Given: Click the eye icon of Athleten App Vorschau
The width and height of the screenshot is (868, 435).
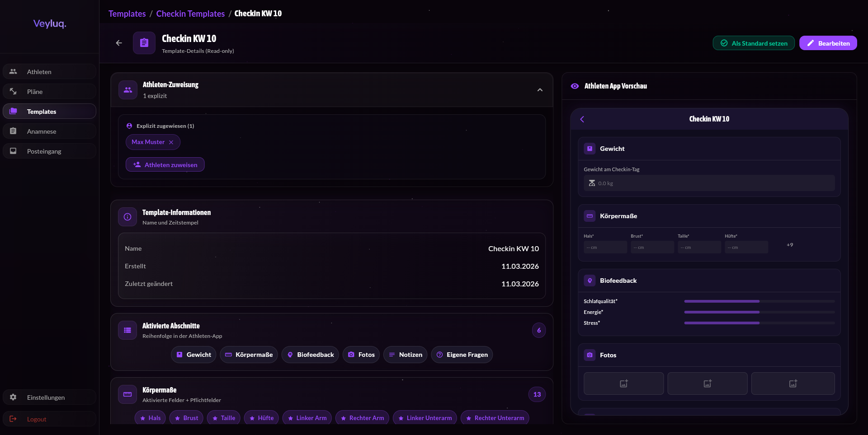Looking at the screenshot, I should point(575,86).
